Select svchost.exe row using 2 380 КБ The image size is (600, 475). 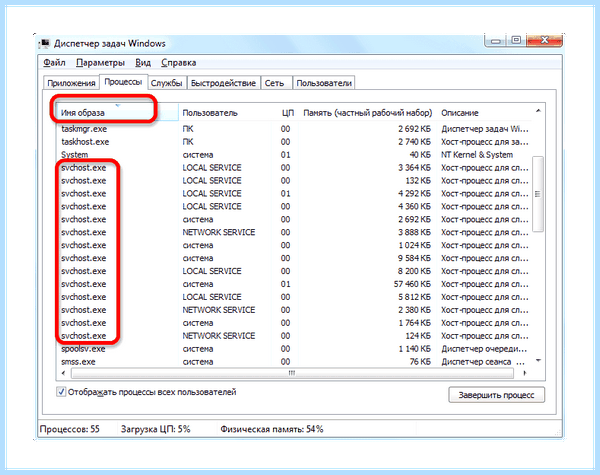coord(295,310)
